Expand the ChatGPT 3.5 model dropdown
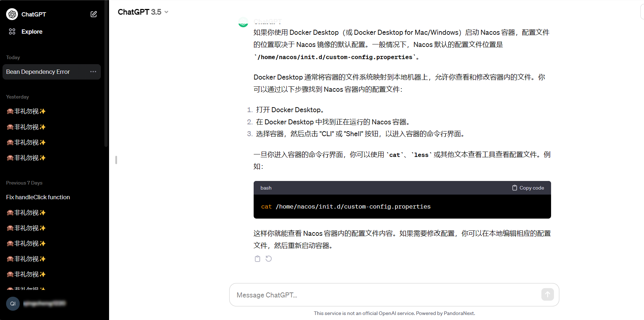Screen dimensions: 644x320 (143, 12)
